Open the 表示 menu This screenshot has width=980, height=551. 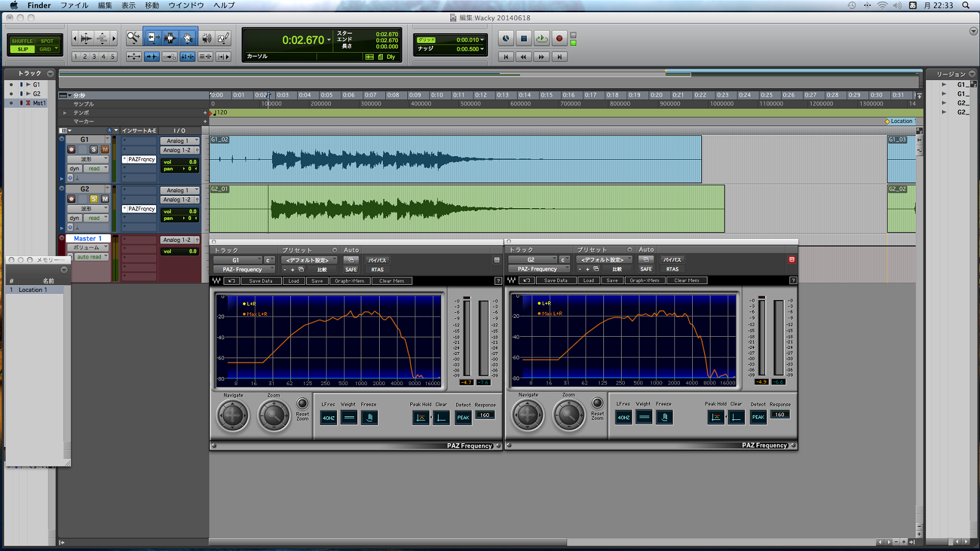[129, 6]
